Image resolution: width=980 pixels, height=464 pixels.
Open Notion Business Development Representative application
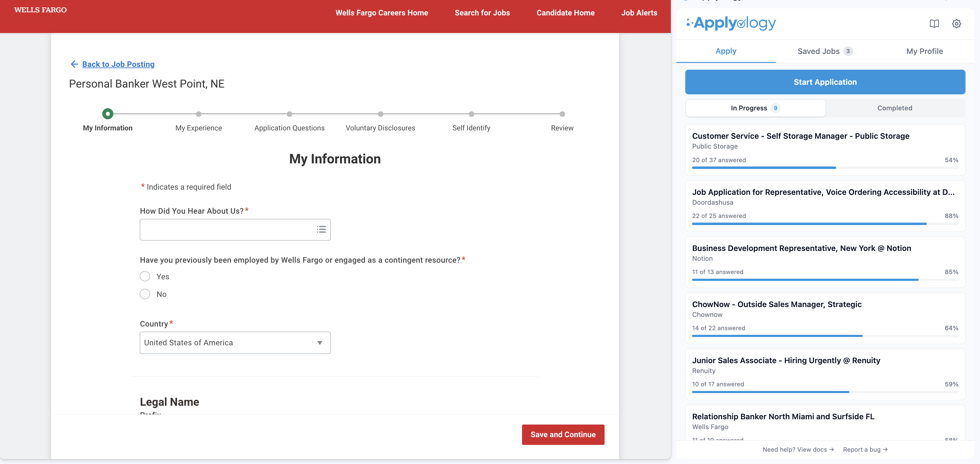point(825,262)
